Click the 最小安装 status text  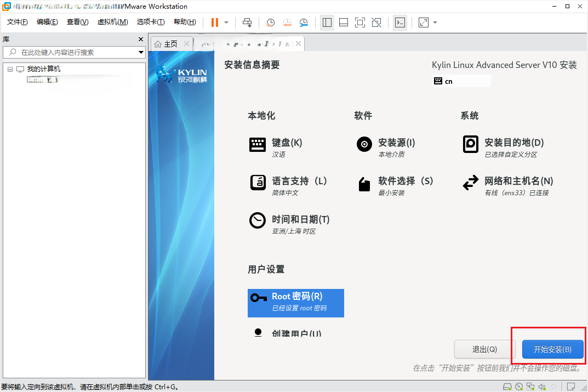point(391,193)
